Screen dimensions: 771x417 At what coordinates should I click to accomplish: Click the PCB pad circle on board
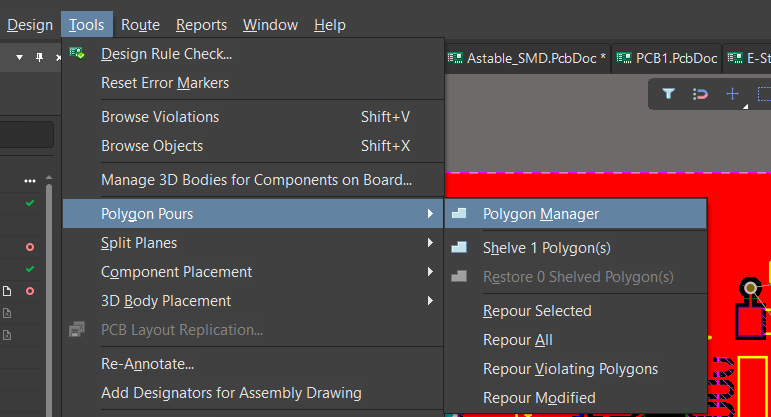(750, 288)
